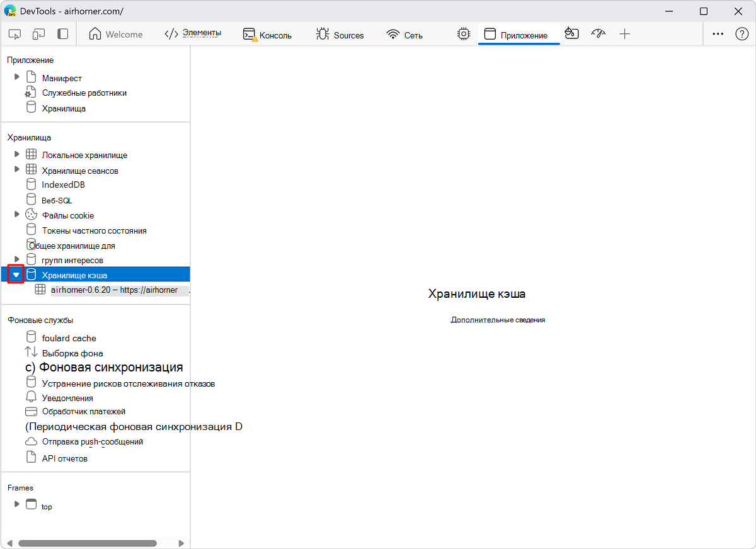Open Фоновая синхронизация service
Image resolution: width=756 pixels, height=549 pixels.
(x=104, y=367)
